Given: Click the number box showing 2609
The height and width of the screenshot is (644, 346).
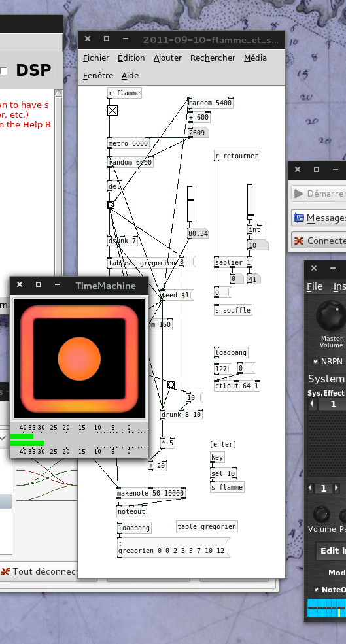Looking at the screenshot, I should 198,133.
